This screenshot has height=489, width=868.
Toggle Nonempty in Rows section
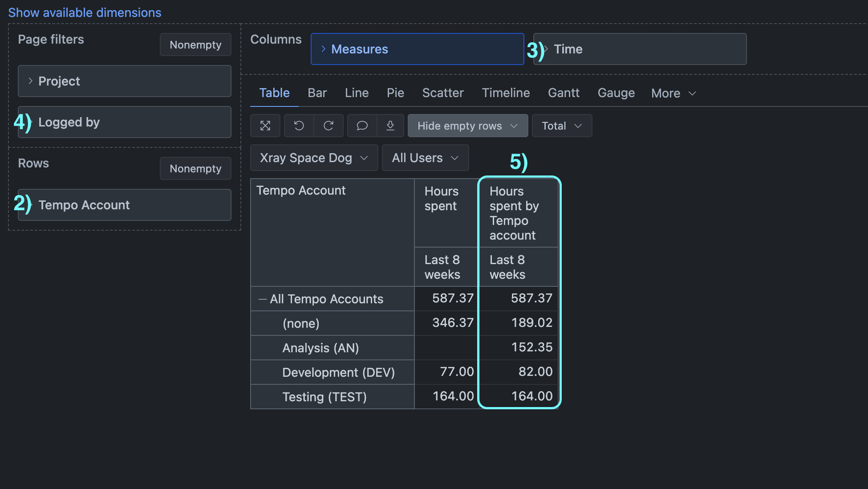[195, 169]
